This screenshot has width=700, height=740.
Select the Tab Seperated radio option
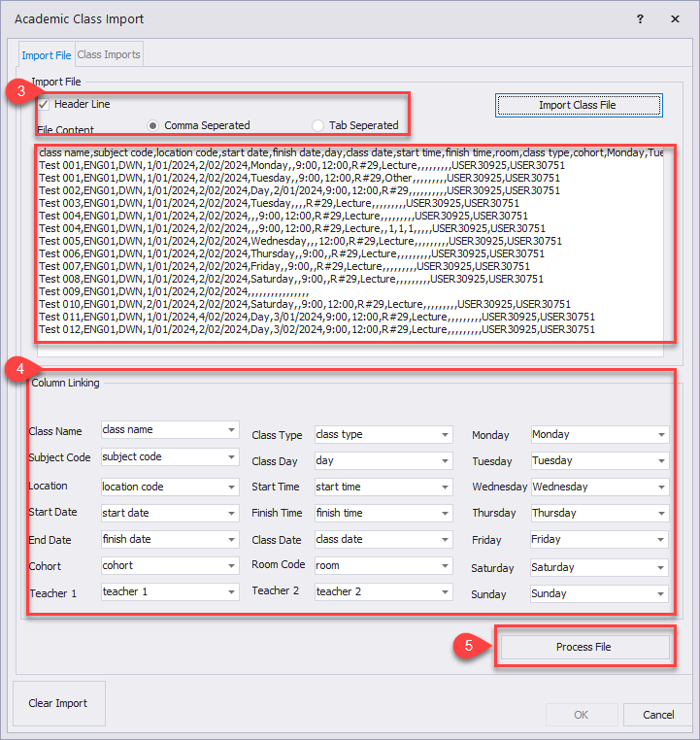(318, 125)
